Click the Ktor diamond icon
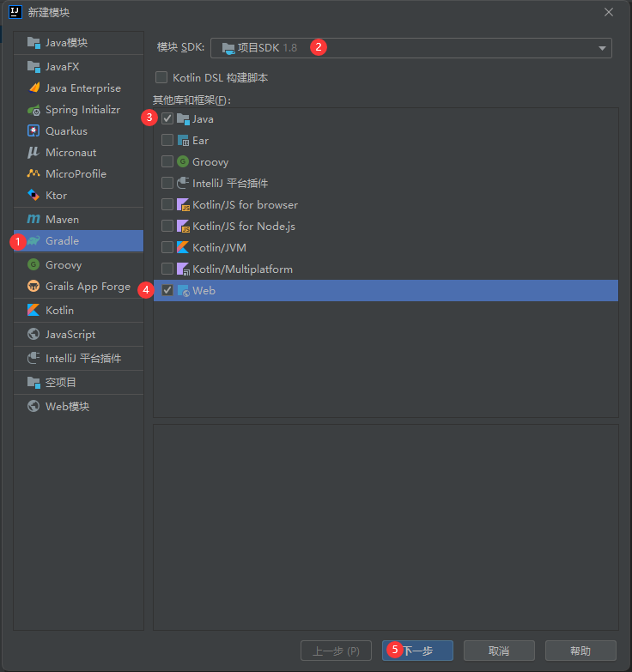 click(33, 195)
